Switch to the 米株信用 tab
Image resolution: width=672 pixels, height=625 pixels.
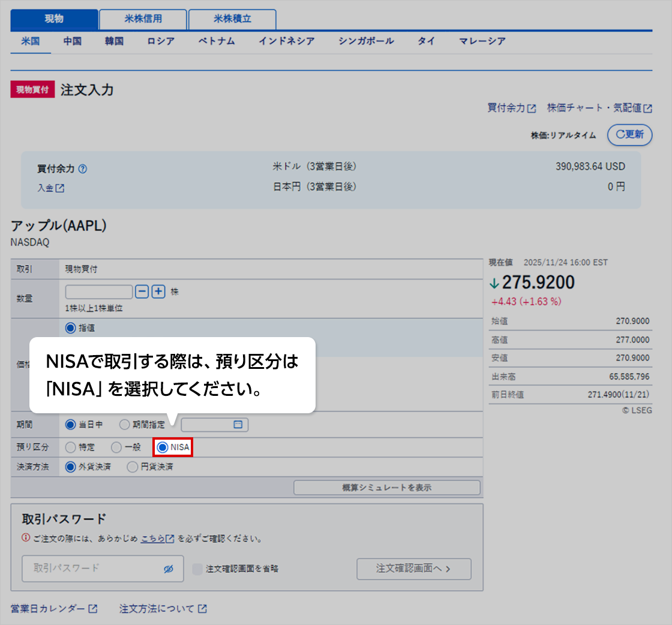tap(143, 19)
